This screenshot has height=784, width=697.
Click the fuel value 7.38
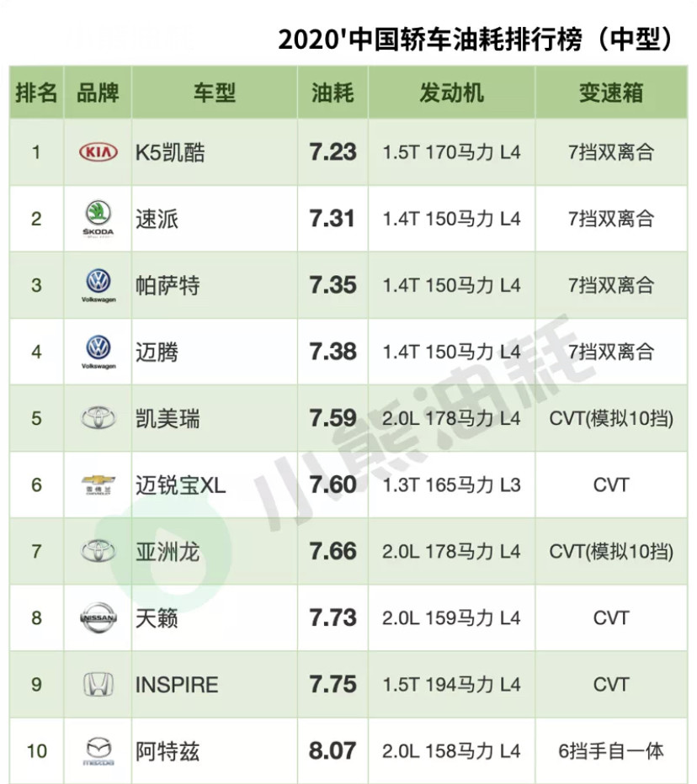click(333, 352)
